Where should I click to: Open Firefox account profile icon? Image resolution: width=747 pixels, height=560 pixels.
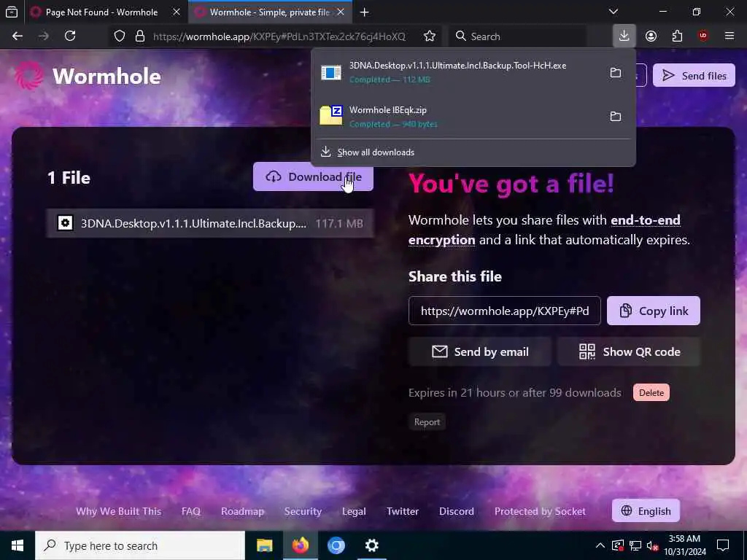point(651,36)
